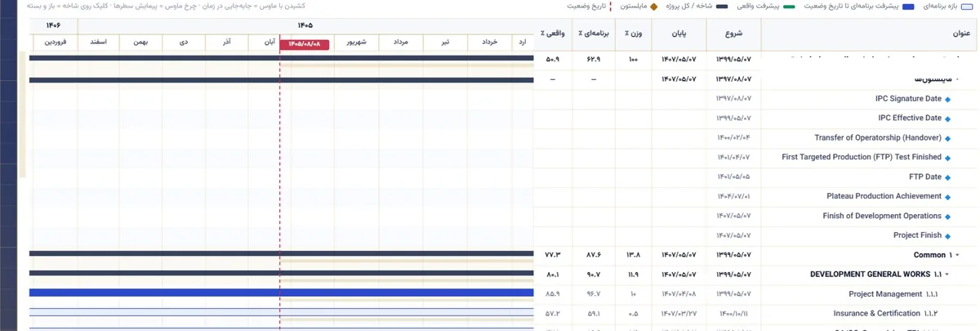Click the 1407/04/08 Project Management end date
Image resolution: width=980 pixels, height=331 pixels.
coord(679,294)
